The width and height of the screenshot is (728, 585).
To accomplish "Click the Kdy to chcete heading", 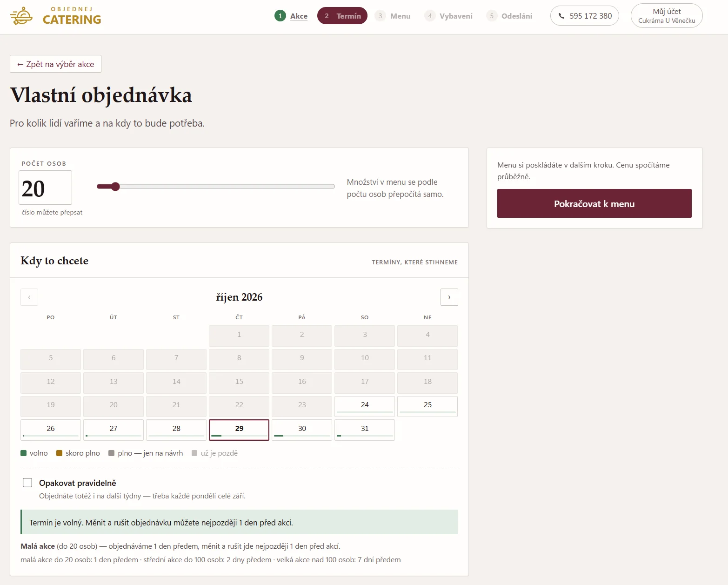I will click(x=54, y=261).
